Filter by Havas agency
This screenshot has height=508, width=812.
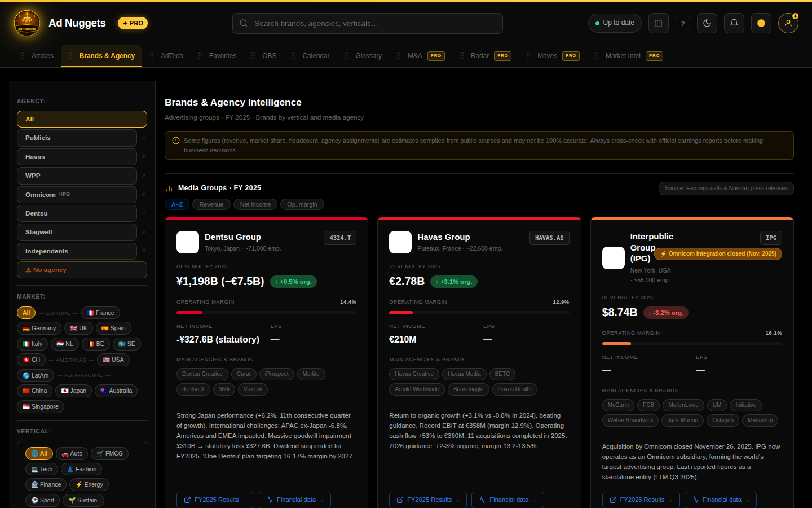[x=77, y=157]
